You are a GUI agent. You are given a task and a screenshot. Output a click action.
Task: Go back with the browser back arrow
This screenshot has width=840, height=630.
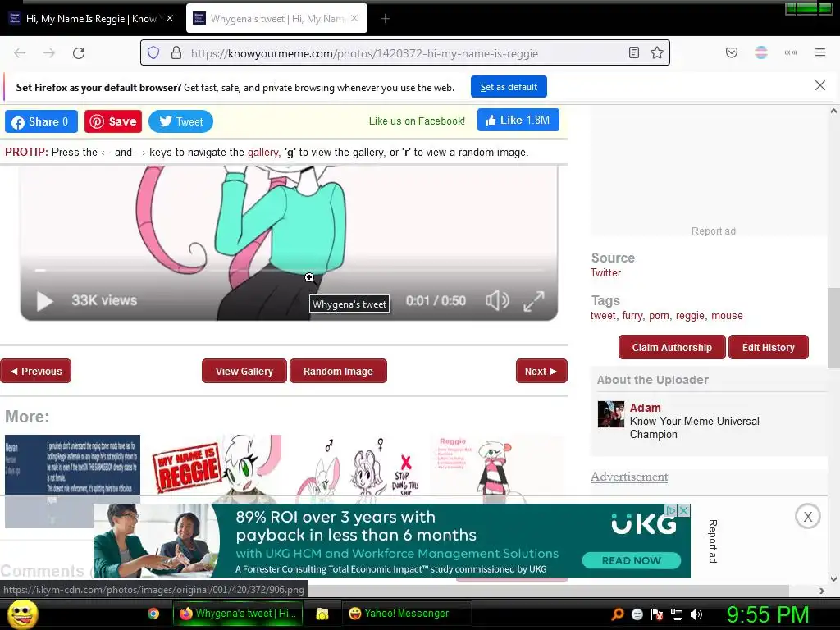click(x=20, y=53)
